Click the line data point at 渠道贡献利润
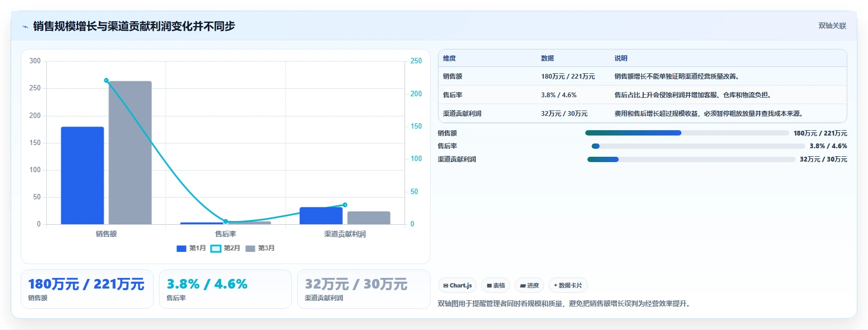The height and width of the screenshot is (330, 868). coord(345,205)
